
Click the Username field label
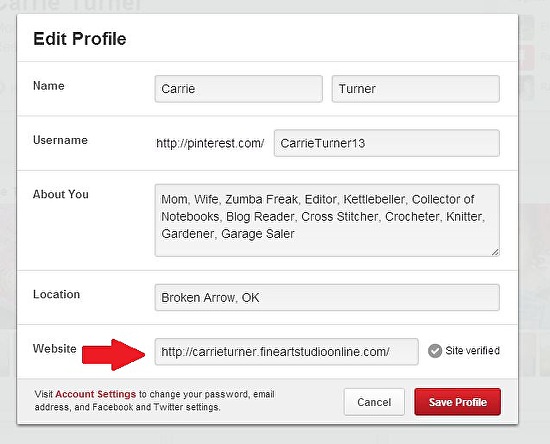[60, 140]
